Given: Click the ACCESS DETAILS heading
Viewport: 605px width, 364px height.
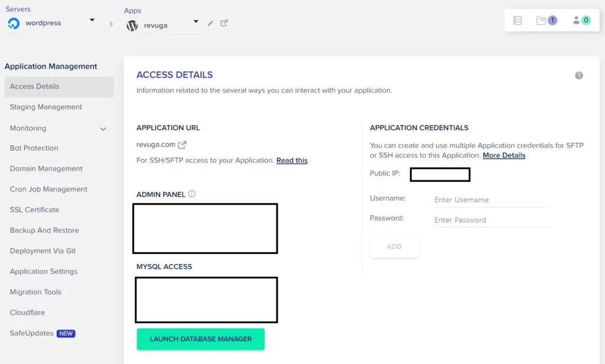Looking at the screenshot, I should 174,75.
